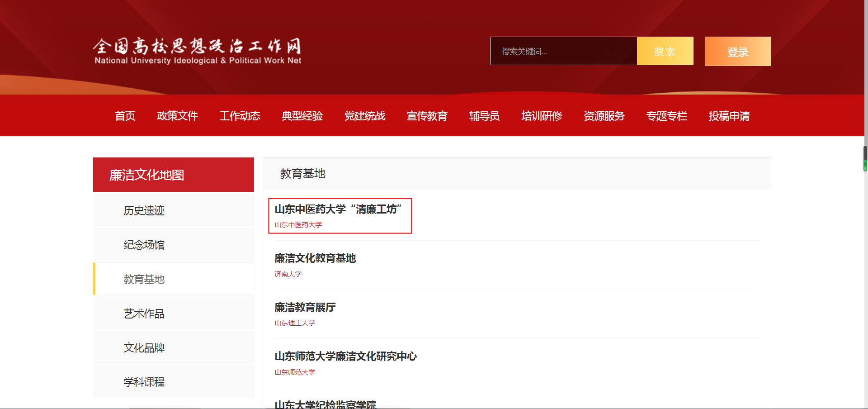
Task: Click the red 山东中医药大学 source label
Action: click(298, 225)
